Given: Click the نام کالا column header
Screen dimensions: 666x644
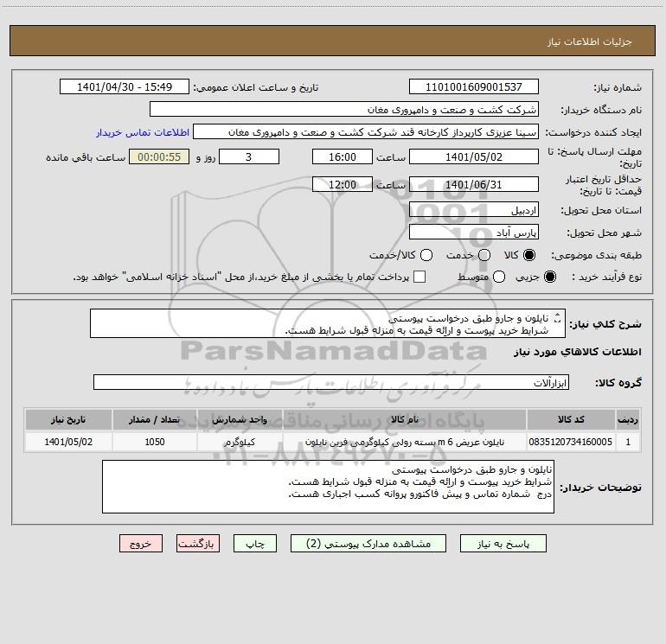Looking at the screenshot, I should pyautogui.click(x=405, y=419).
